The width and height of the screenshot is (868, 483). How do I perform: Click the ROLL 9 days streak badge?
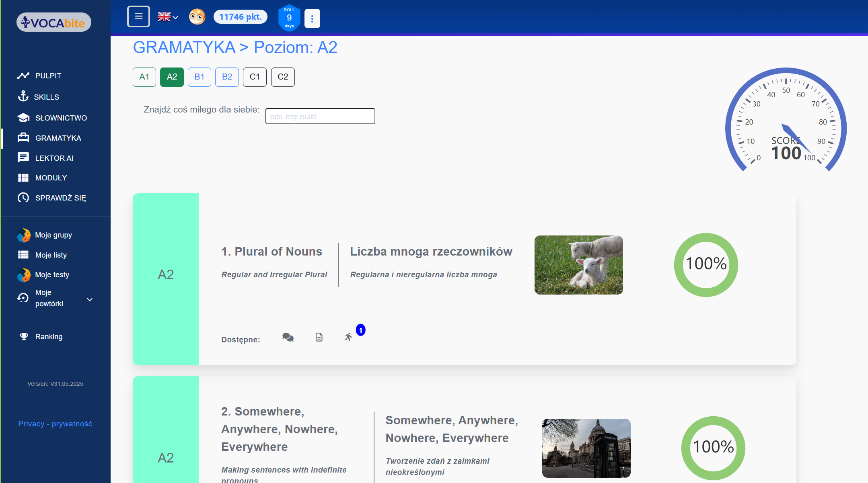pyautogui.click(x=289, y=18)
